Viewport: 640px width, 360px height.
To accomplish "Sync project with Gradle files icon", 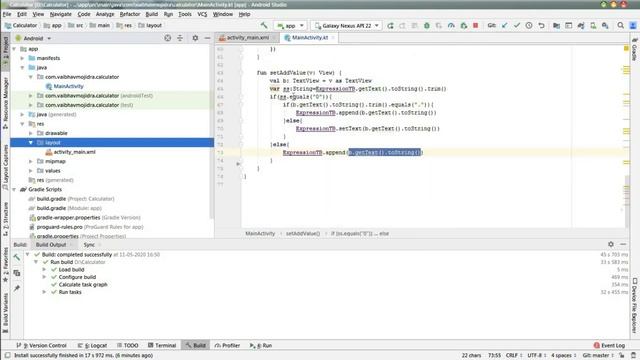I will pyautogui.click(x=581, y=25).
